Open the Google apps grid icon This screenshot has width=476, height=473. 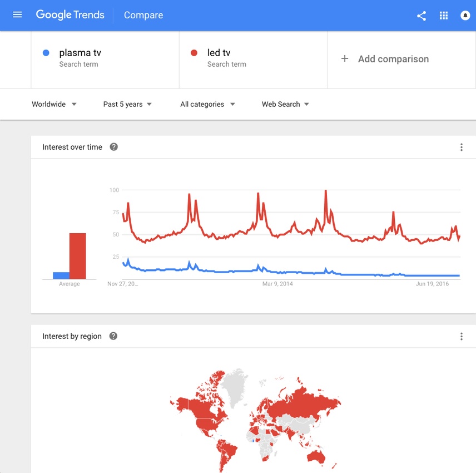(x=443, y=16)
